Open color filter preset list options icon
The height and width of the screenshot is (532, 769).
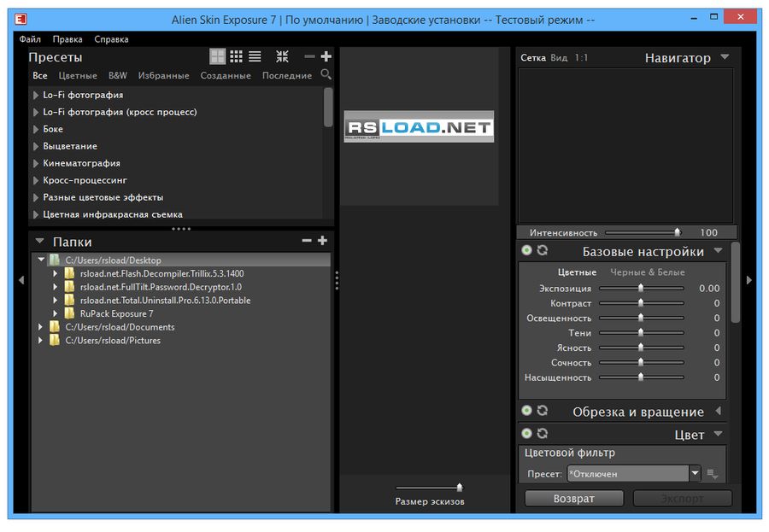(713, 474)
